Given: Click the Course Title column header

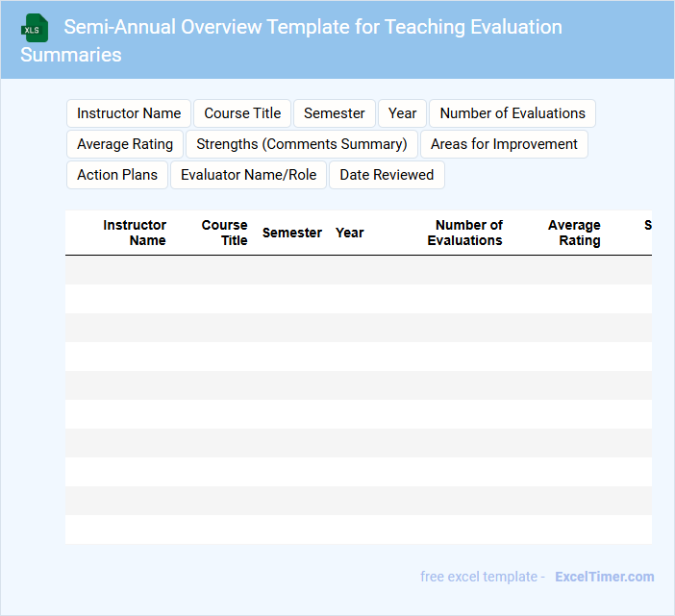Looking at the screenshot, I should point(224,233).
